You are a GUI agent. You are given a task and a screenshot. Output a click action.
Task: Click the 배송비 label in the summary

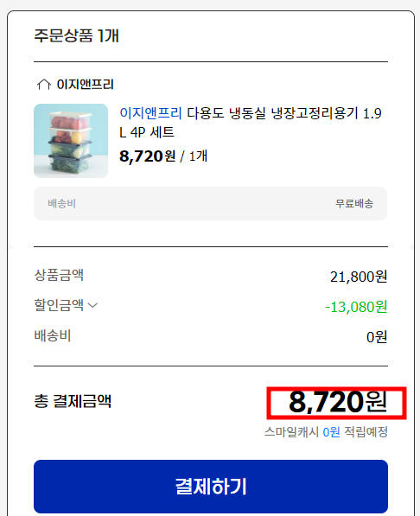click(x=53, y=335)
